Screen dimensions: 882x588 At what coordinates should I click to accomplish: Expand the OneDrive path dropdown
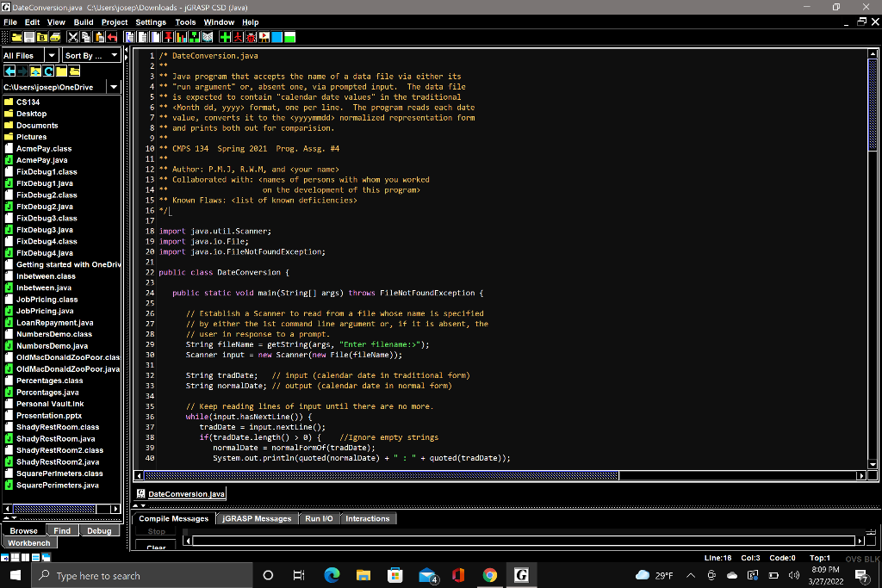tap(113, 87)
